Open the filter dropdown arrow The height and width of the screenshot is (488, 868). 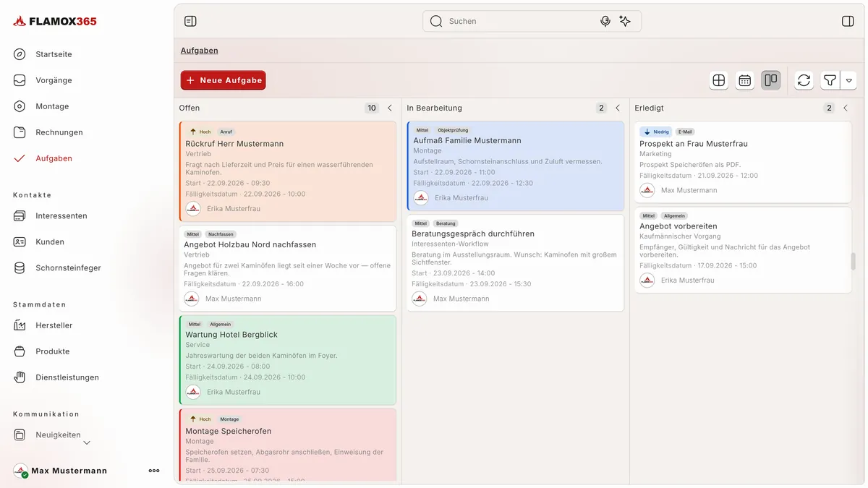(x=848, y=80)
